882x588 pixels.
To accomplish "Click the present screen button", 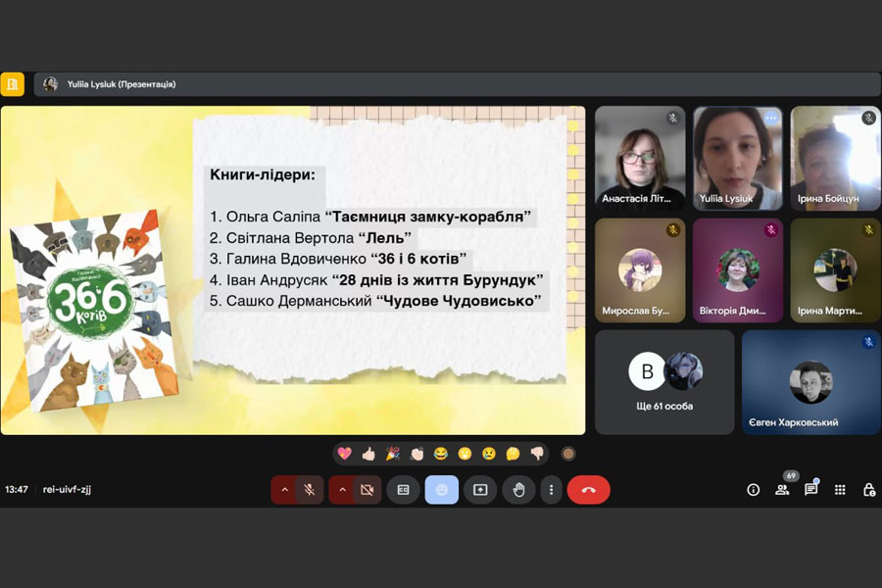I will [480, 490].
